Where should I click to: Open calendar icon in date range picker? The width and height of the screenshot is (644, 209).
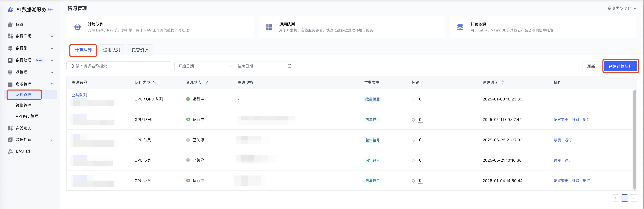(x=289, y=66)
